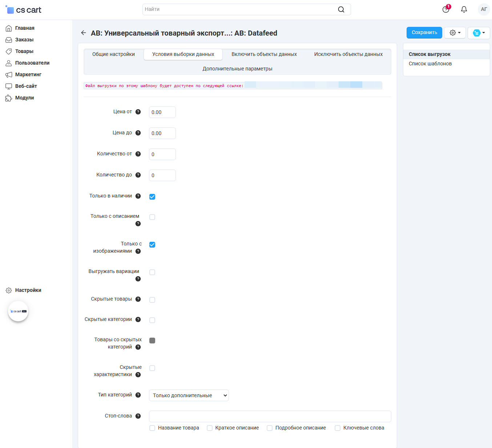This screenshot has height=448, width=492.
Task: Uncheck the Только в наличии checkbox
Action: [152, 197]
